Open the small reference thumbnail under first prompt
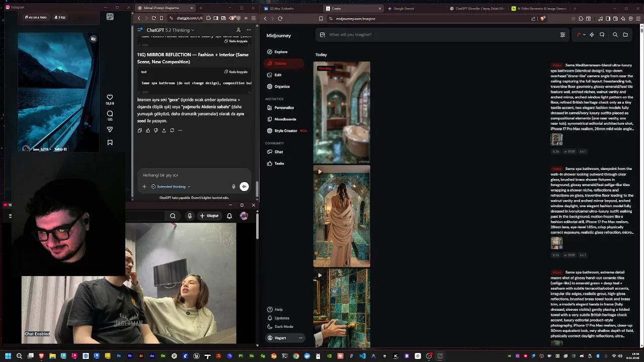The height and width of the screenshot is (362, 644). 556,139
